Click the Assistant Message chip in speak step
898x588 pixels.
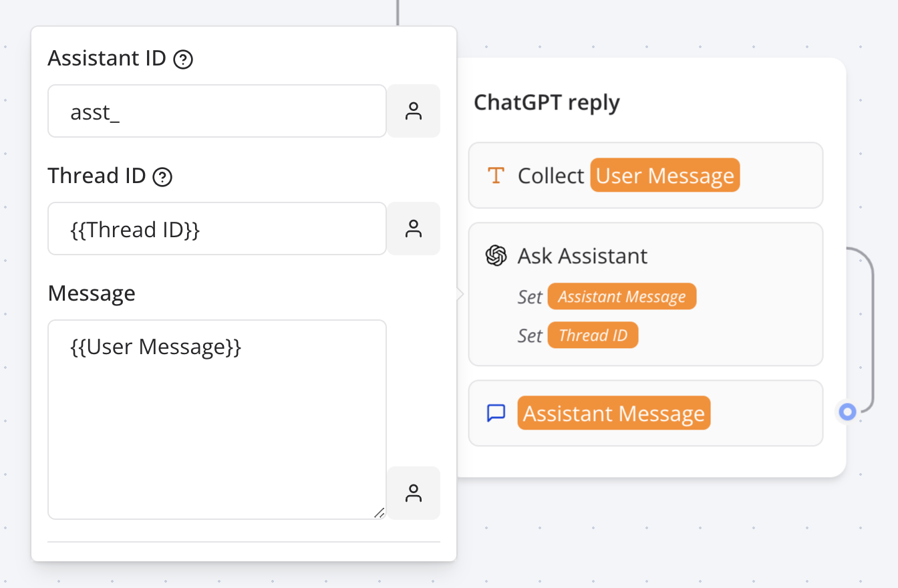(x=613, y=413)
